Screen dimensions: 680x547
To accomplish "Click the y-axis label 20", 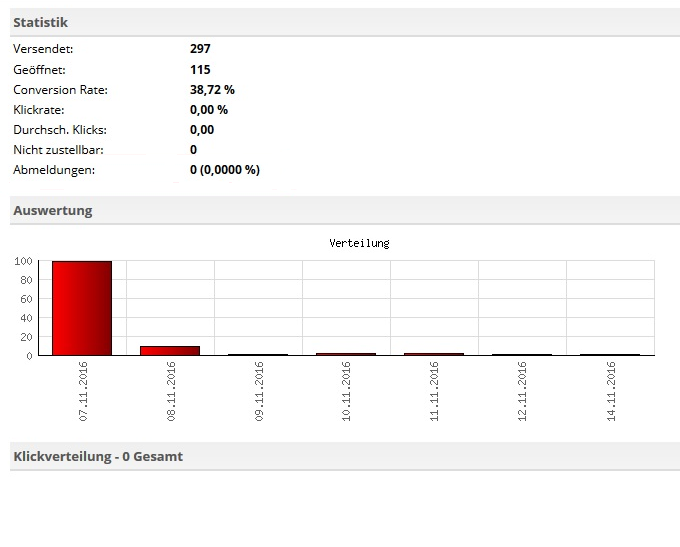I will [x=26, y=337].
